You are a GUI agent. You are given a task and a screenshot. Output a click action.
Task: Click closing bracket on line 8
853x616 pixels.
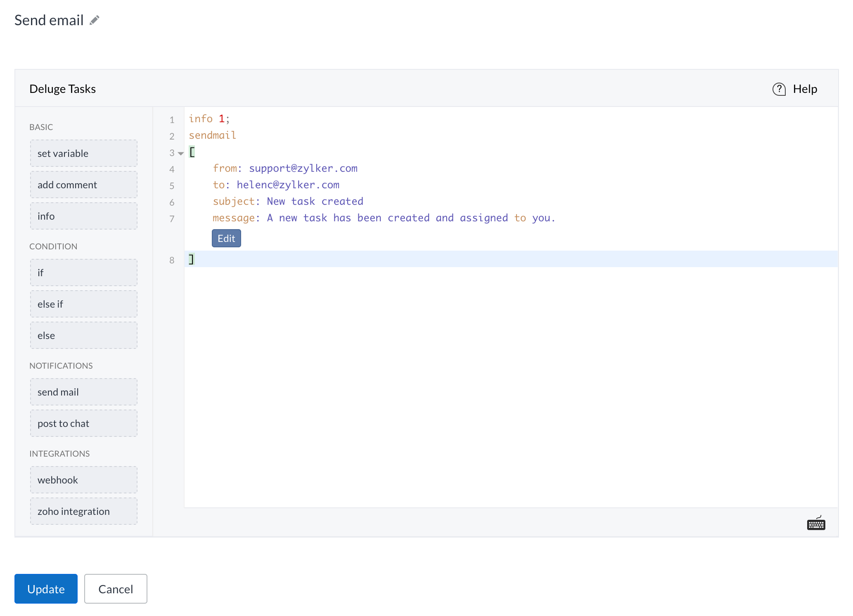(191, 259)
